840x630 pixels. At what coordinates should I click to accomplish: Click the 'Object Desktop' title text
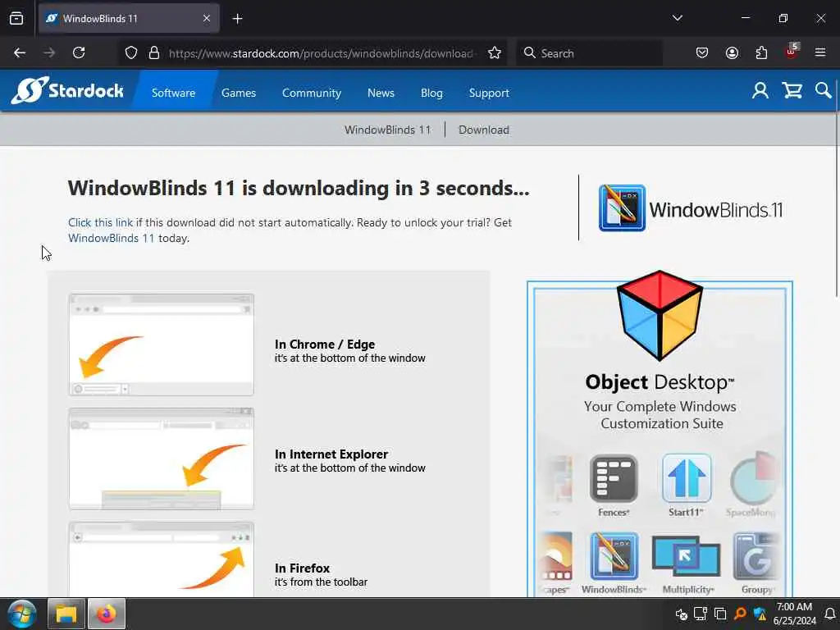pyautogui.click(x=660, y=382)
